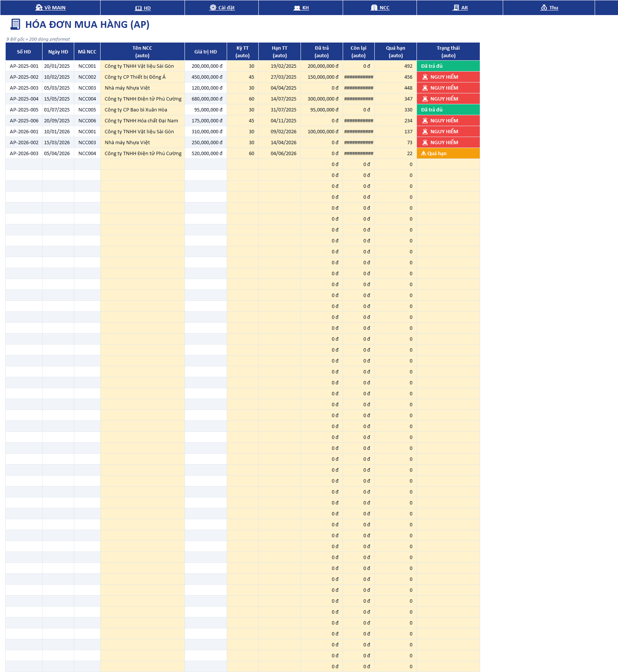Select the Số HĐ column header

(x=24, y=52)
